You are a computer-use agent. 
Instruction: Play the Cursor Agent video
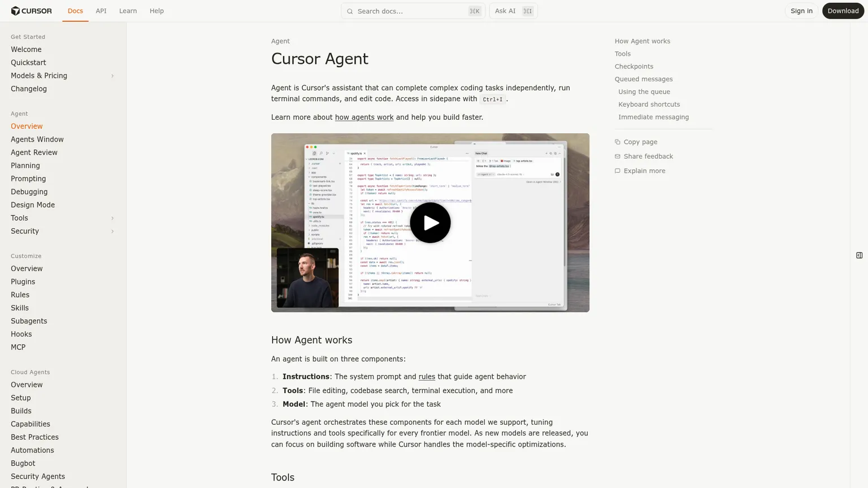pos(430,223)
